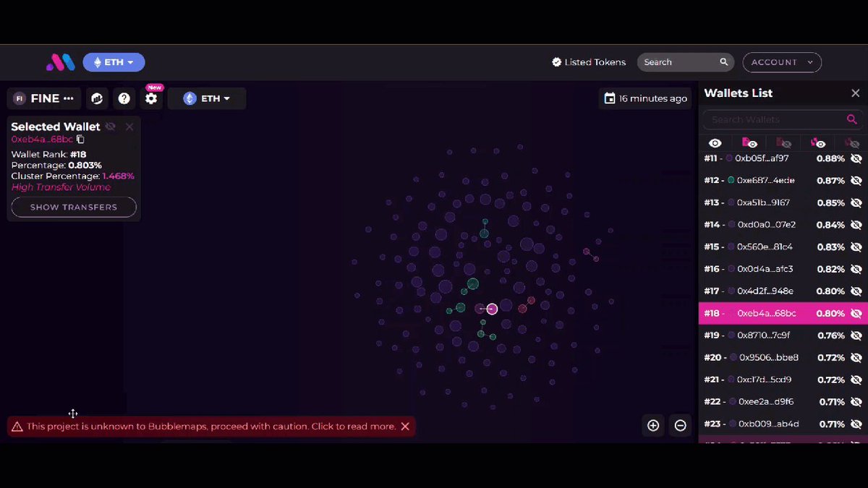Click the highlighted white-ringed bubble on map
Viewport: 868px width, 488px height.
(492, 309)
